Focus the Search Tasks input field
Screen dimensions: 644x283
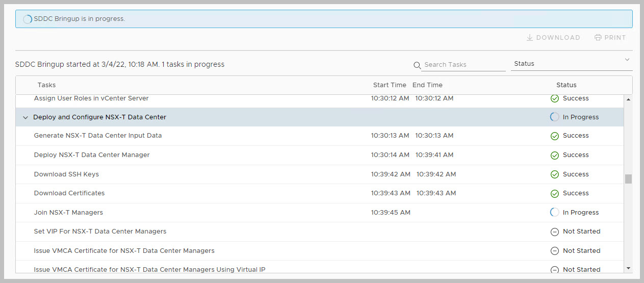(x=463, y=65)
